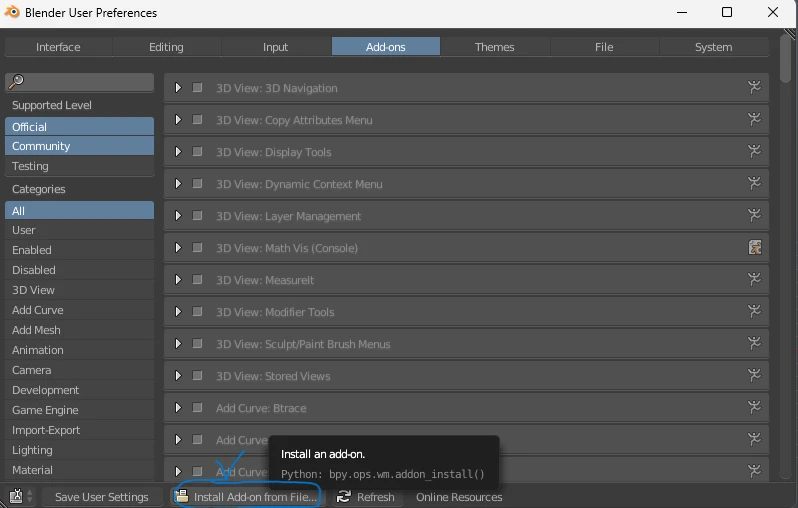Click community icon on Add Curve: Btrace row
Viewport: 798px width, 508px height.
coord(754,408)
